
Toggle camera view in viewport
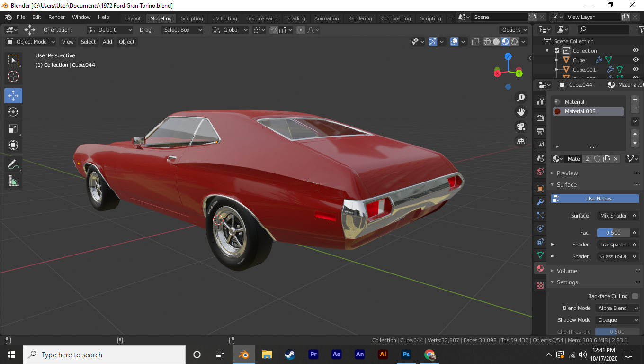[521, 127]
